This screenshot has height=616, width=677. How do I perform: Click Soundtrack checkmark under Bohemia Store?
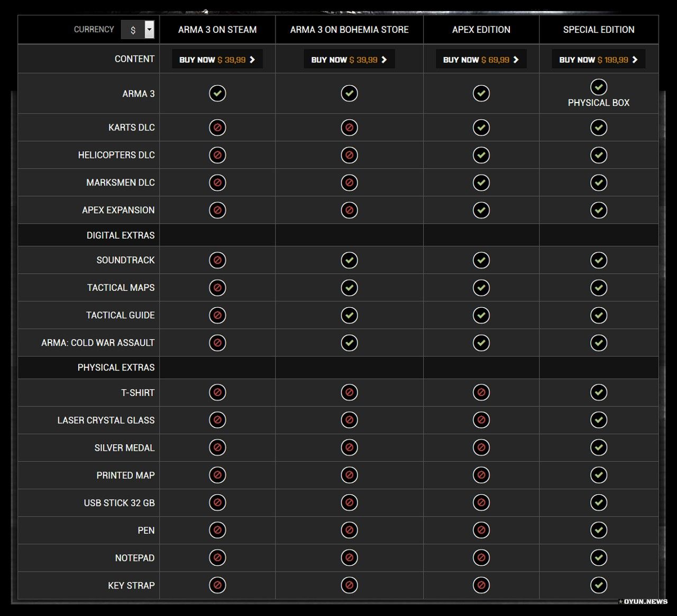click(349, 260)
